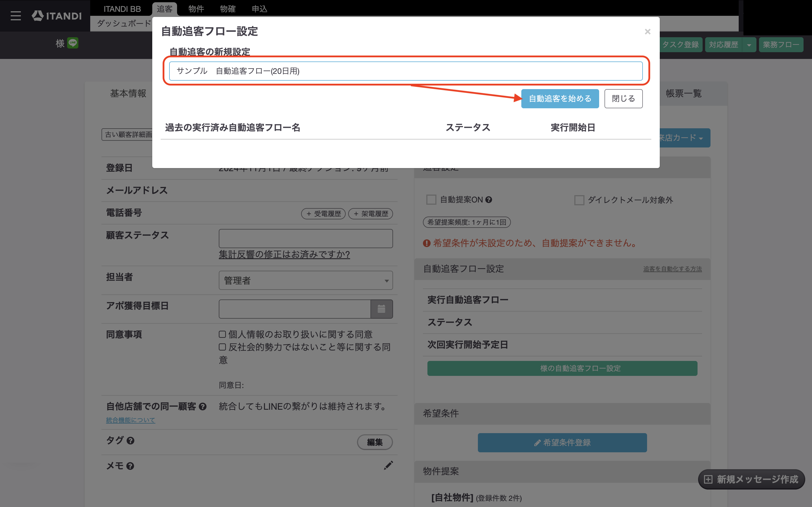Click the 実行開始日 column header
Screen dimensions: 812x507
coord(573,127)
